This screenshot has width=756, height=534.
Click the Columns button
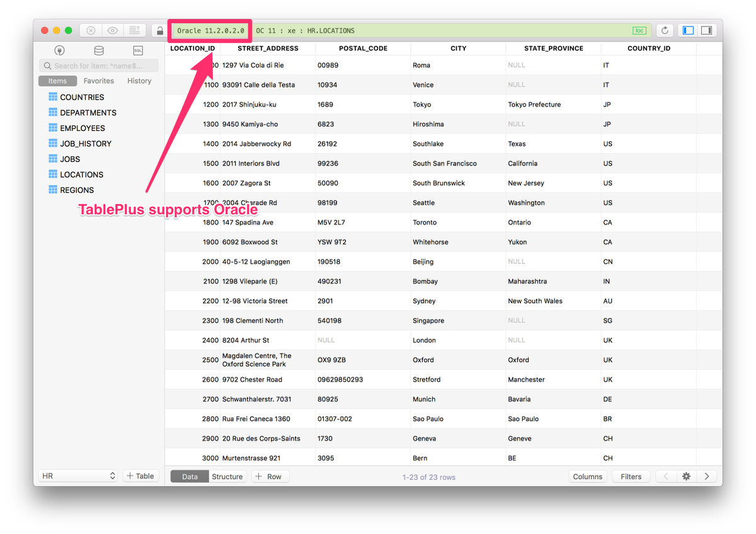pos(587,476)
